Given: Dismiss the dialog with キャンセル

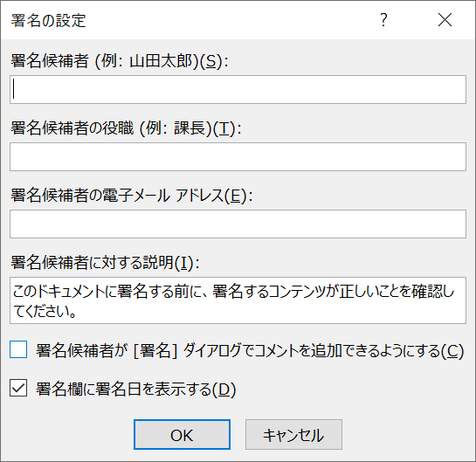Looking at the screenshot, I should pos(293,435).
